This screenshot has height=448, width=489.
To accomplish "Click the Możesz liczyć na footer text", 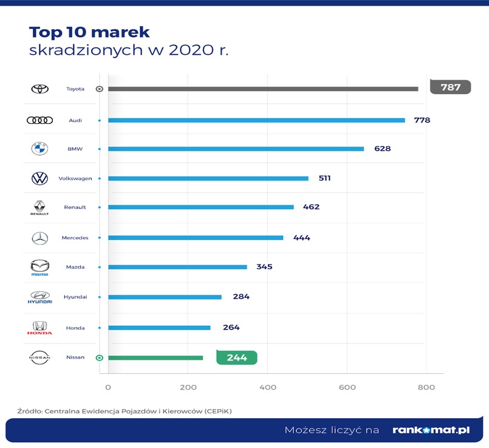I will pyautogui.click(x=332, y=430).
